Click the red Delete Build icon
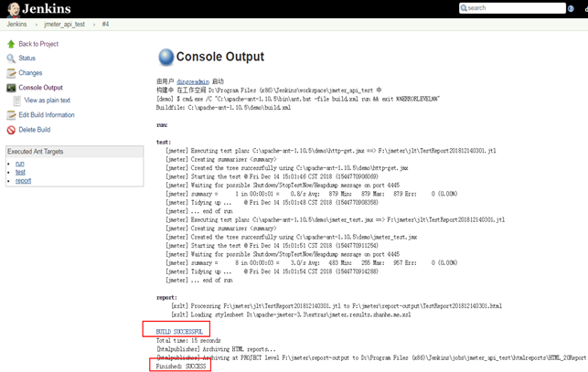This screenshot has height=372, width=588. 11,130
